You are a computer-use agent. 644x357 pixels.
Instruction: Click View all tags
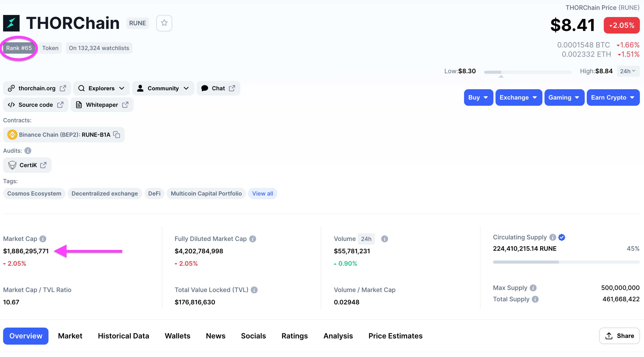pyautogui.click(x=262, y=194)
